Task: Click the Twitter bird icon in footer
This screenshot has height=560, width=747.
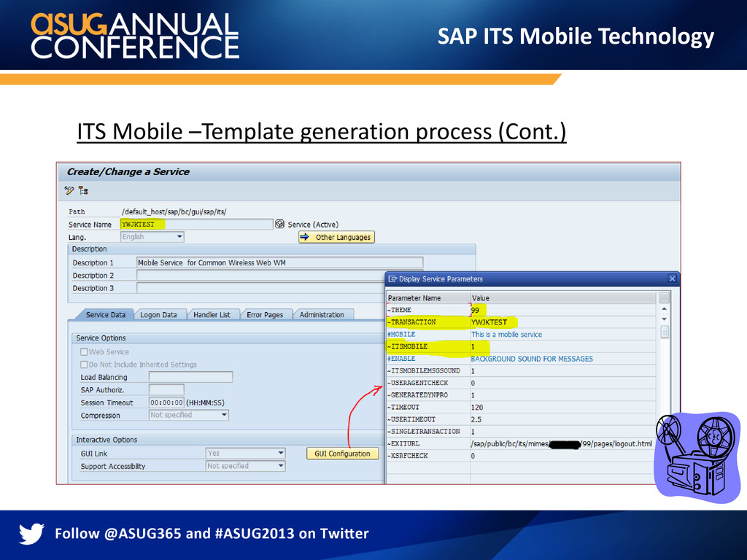Action: click(31, 533)
